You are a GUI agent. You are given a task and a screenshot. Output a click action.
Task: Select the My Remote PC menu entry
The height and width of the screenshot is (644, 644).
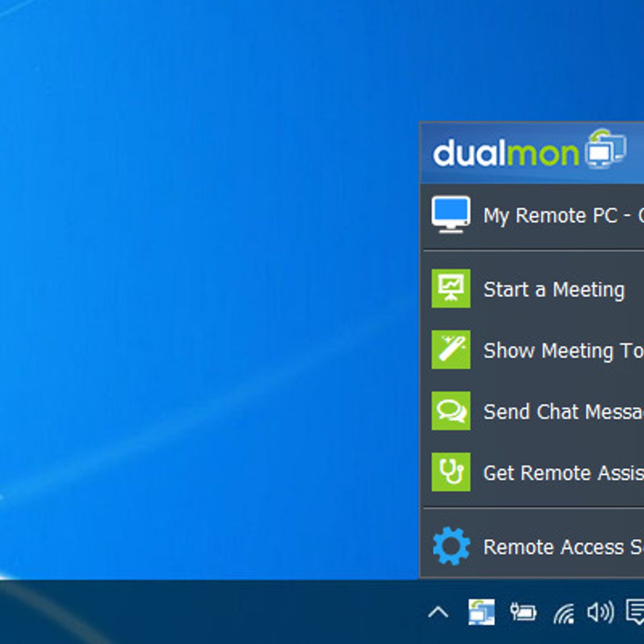553,215
